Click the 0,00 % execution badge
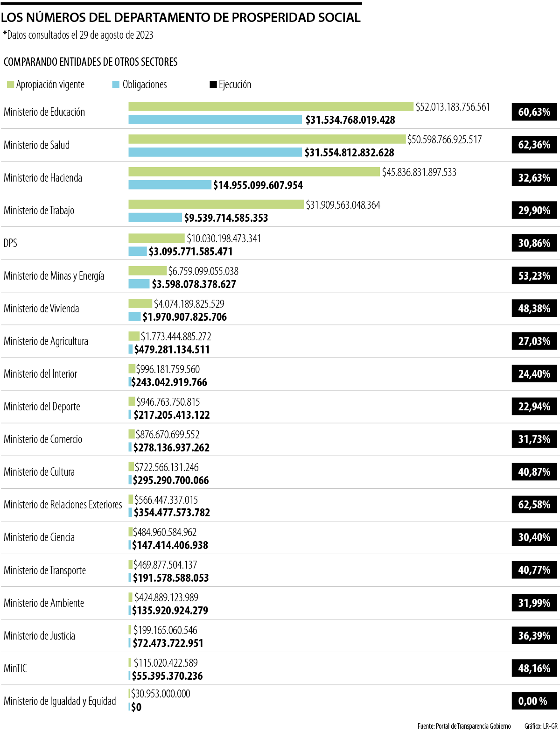Screen dimensions: 560x732 pos(533,701)
